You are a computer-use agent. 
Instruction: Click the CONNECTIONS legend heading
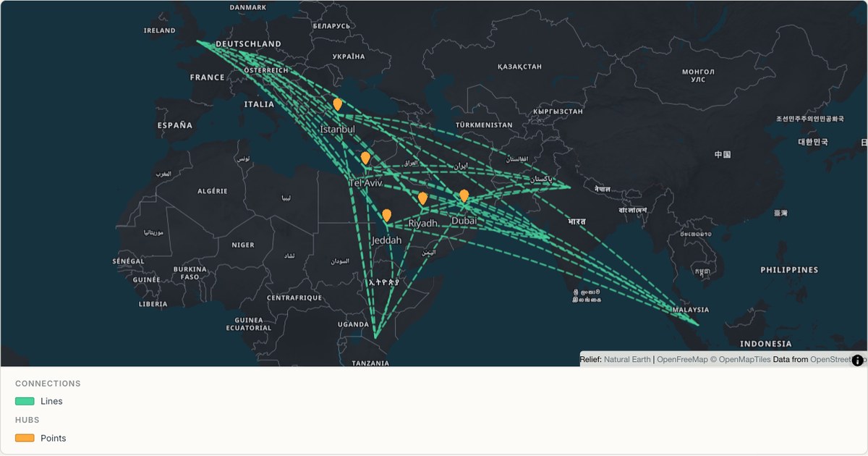point(48,384)
